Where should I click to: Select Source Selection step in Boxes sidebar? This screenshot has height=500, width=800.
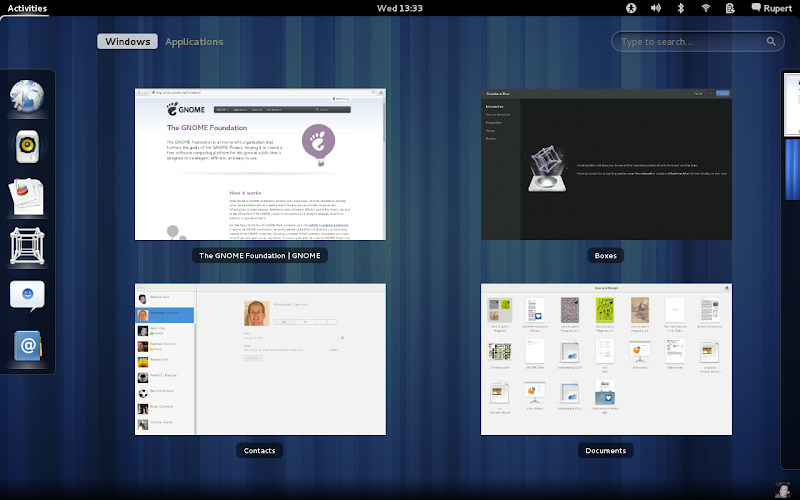(497, 115)
